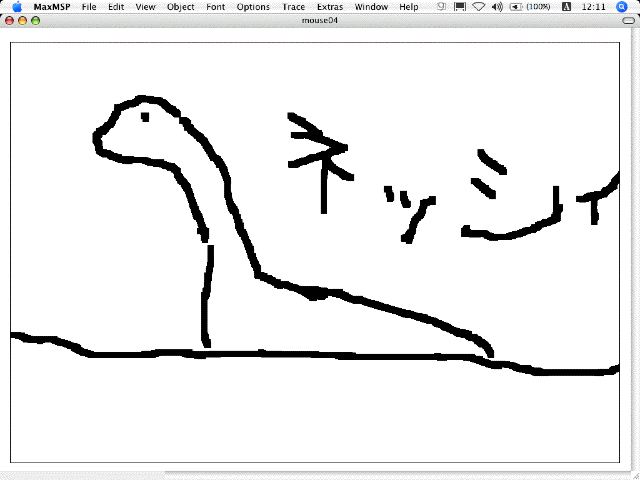640x480 pixels.
Task: Open the Font menu
Action: pos(216,7)
